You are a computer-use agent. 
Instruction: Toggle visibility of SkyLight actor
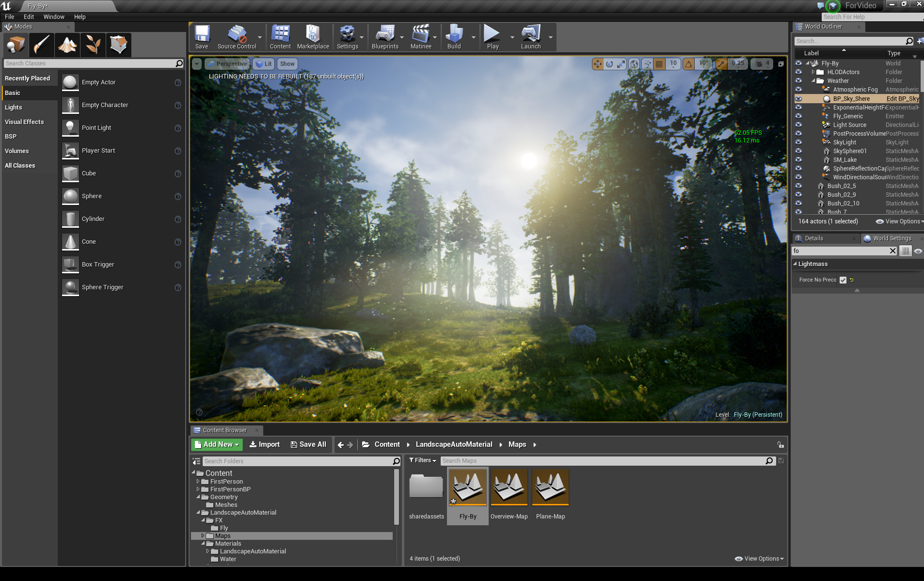(798, 142)
